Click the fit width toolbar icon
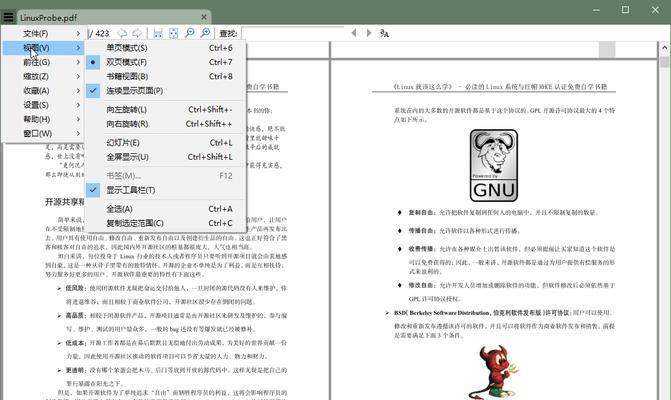671x400 pixels. tap(158, 33)
